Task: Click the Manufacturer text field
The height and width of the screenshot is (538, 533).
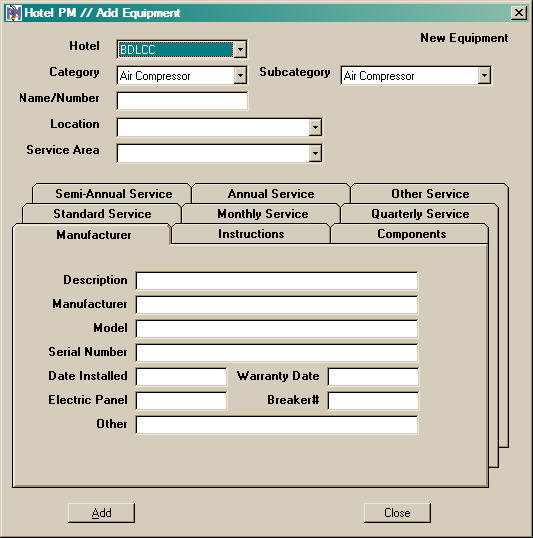Action: click(277, 305)
